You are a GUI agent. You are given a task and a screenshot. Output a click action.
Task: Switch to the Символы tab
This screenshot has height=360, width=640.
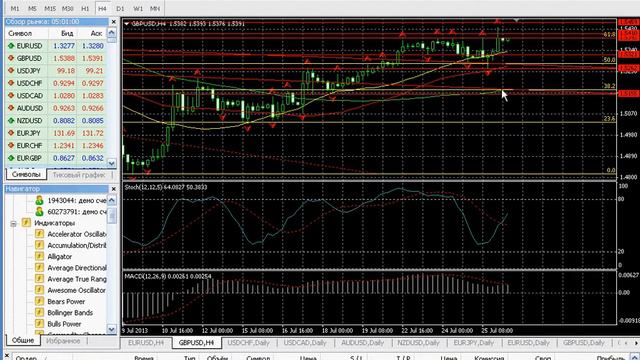tap(26, 174)
